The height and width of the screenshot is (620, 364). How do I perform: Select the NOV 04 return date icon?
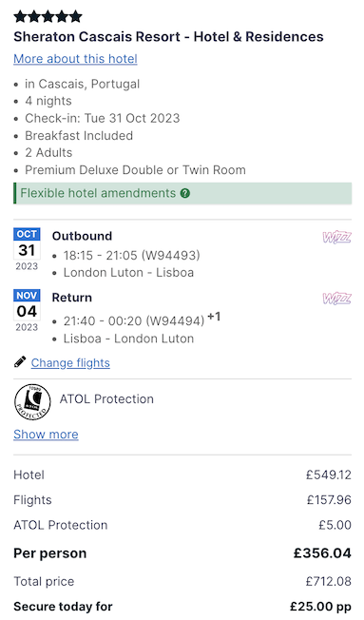coord(27,311)
